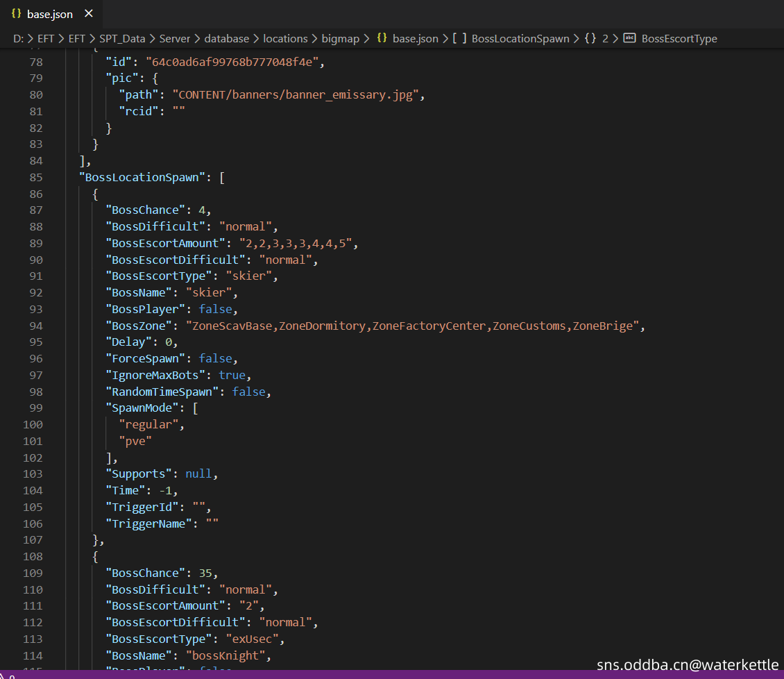The height and width of the screenshot is (679, 784).
Task: Click object braces icon before breadcrumb item 2
Action: click(x=590, y=39)
